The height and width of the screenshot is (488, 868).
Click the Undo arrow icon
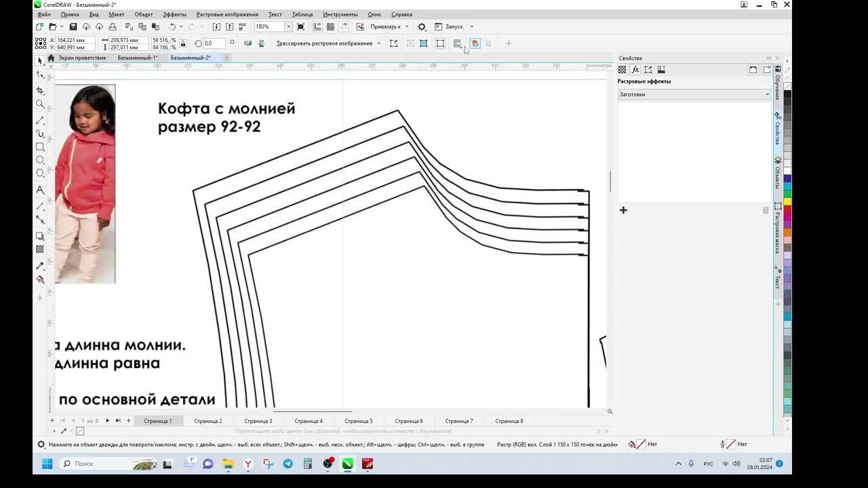(x=172, y=26)
